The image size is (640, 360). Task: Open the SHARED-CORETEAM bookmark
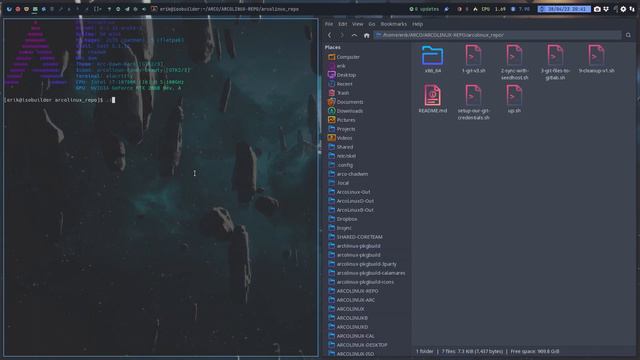(356, 237)
